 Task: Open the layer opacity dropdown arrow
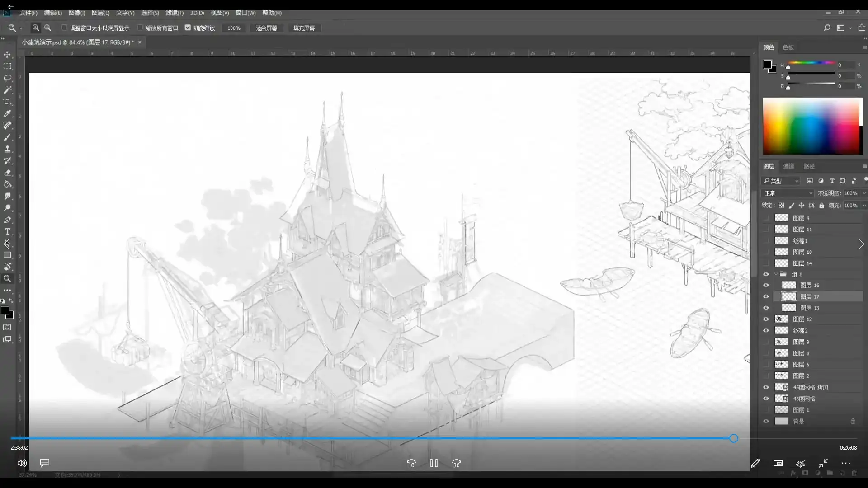coord(864,193)
